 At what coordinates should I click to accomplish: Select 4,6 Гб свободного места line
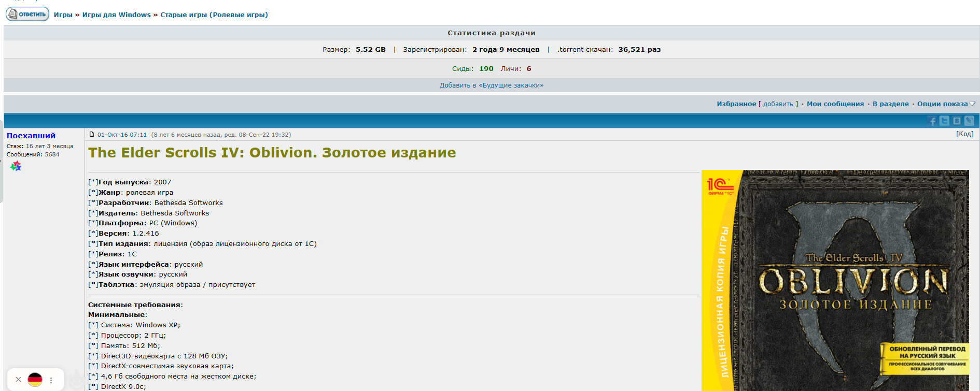pos(172,376)
